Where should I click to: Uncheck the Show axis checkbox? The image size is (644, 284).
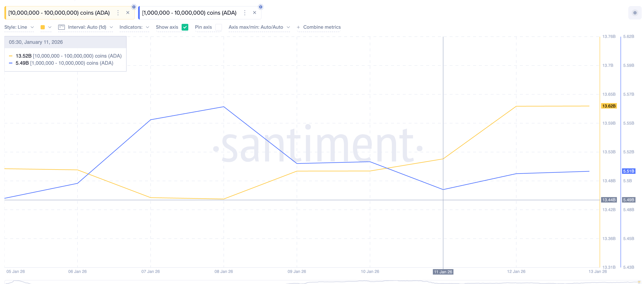pyautogui.click(x=185, y=27)
